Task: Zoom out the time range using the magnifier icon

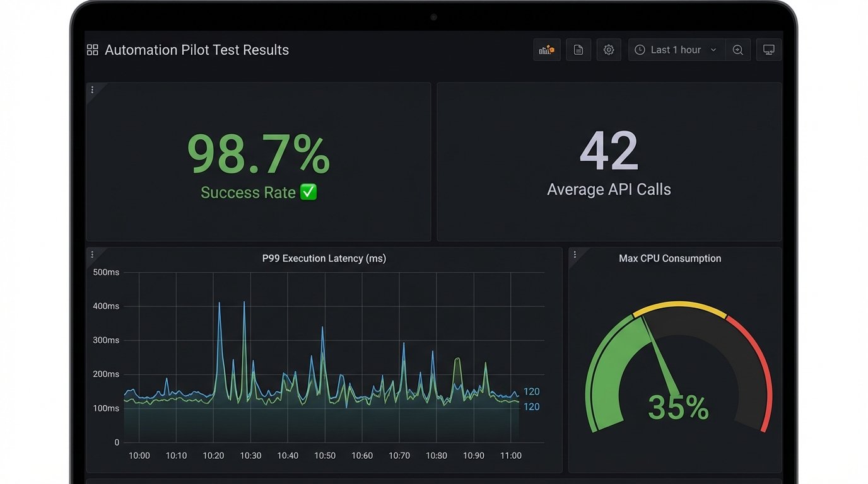Action: click(x=738, y=49)
